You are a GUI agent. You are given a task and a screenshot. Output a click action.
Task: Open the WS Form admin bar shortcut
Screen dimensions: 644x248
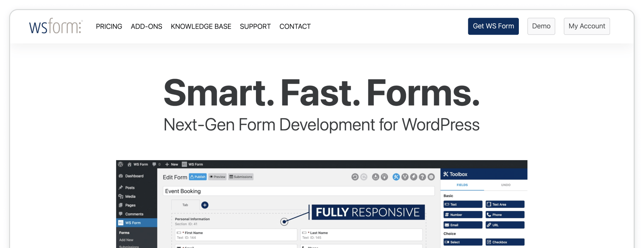[x=192, y=164]
